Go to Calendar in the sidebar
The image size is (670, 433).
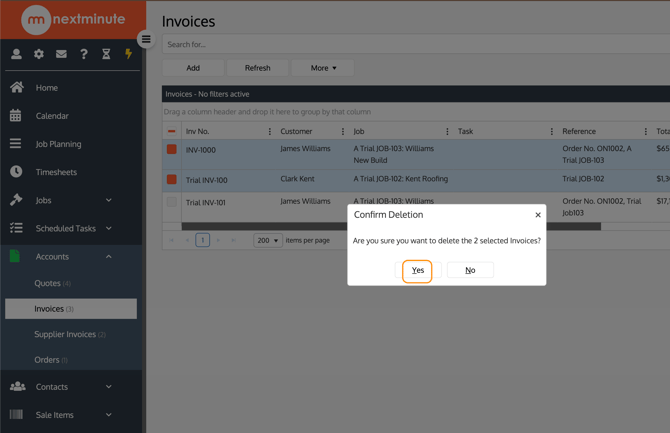(x=52, y=116)
